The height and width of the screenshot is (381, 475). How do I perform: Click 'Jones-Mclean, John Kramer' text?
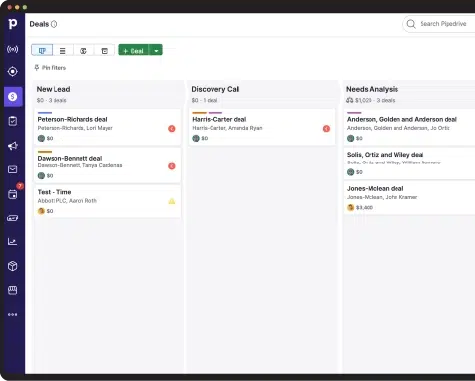382,197
